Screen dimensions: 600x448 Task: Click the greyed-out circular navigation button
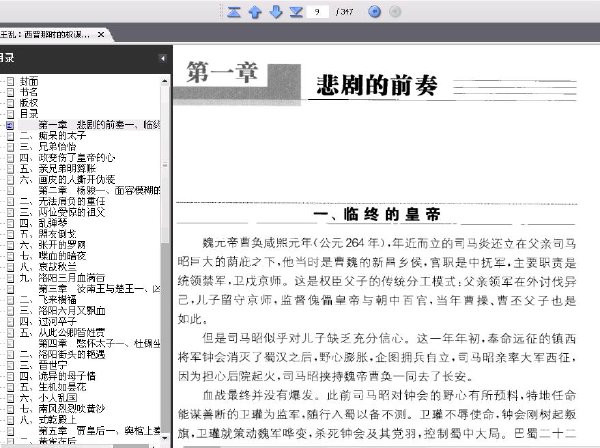[x=395, y=12]
